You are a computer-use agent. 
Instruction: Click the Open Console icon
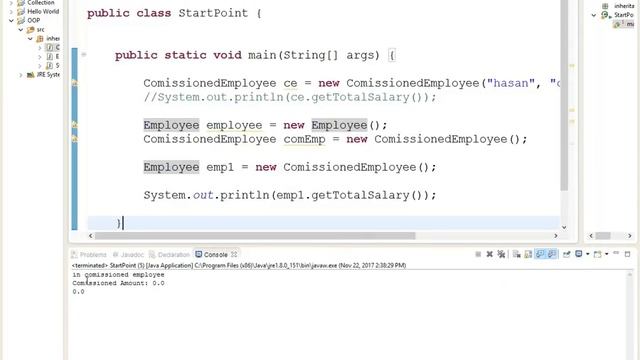click(x=598, y=254)
